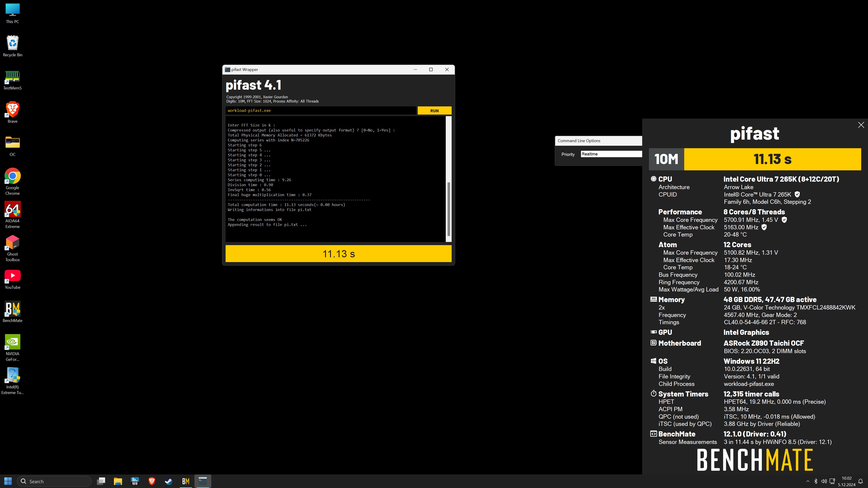
Task: Maximize the pifast Wrapper window
Action: (x=431, y=69)
